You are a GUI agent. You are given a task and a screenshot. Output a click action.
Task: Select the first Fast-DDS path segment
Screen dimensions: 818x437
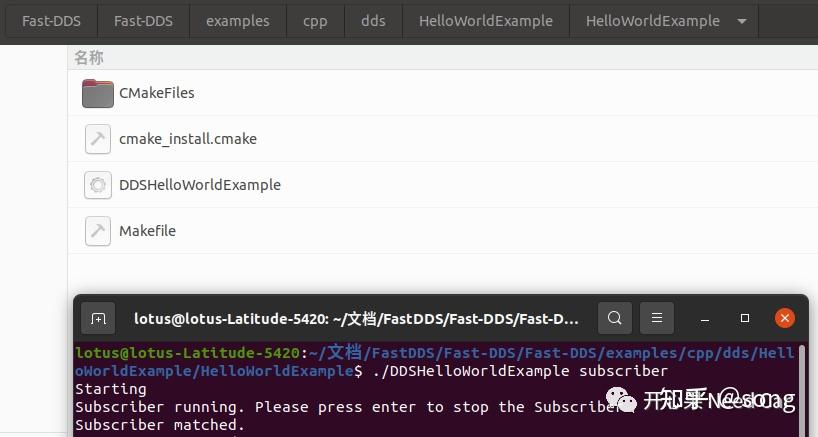coord(52,21)
